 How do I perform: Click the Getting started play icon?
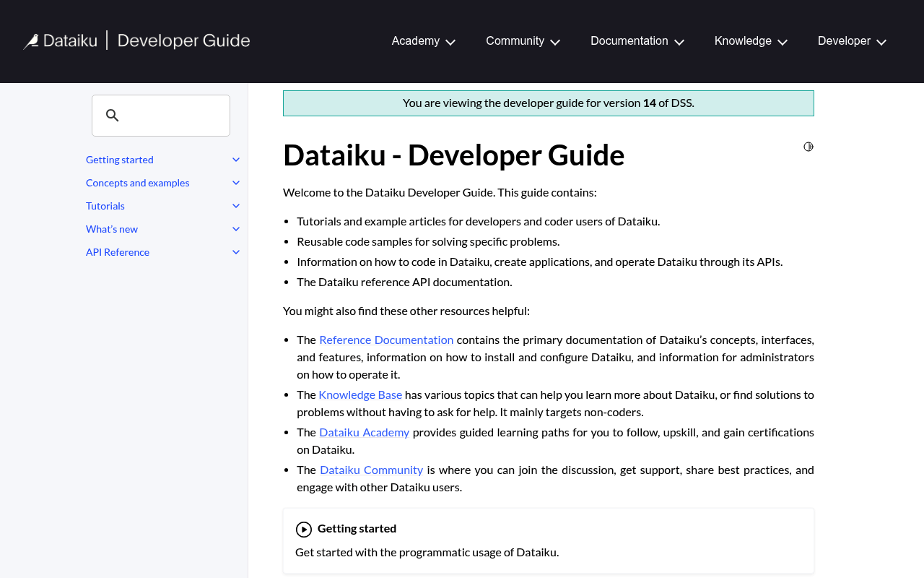coord(304,530)
